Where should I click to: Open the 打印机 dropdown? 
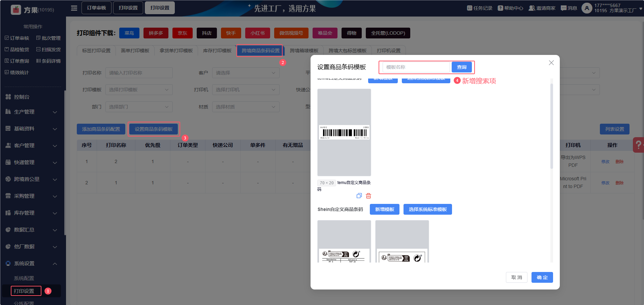[246, 90]
